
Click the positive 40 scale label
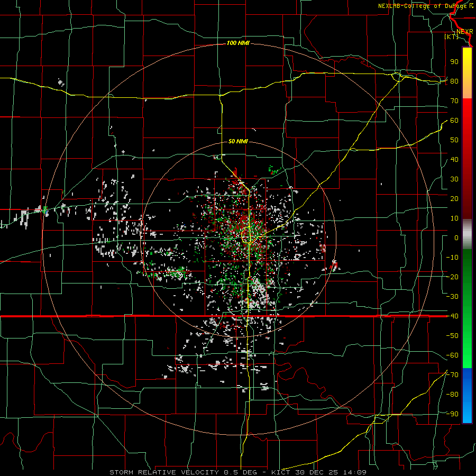click(x=454, y=160)
